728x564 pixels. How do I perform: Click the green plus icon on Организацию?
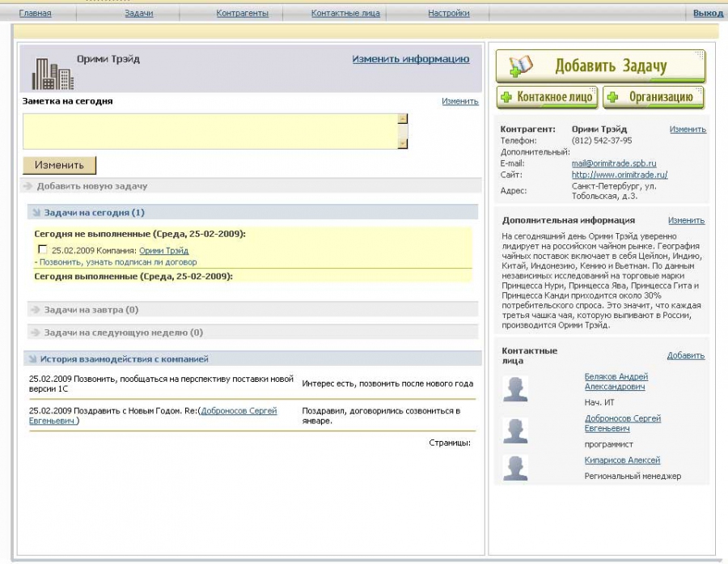point(612,96)
